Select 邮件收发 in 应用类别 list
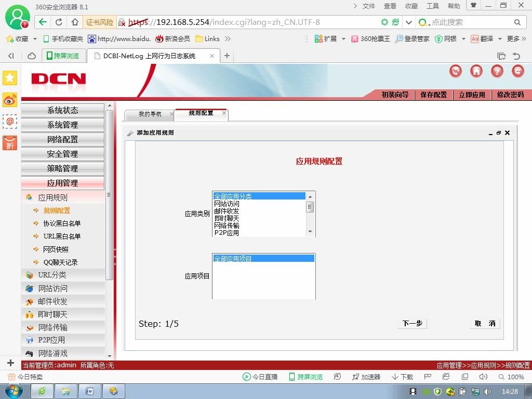Viewport: 532px width, 399px height. [x=260, y=211]
